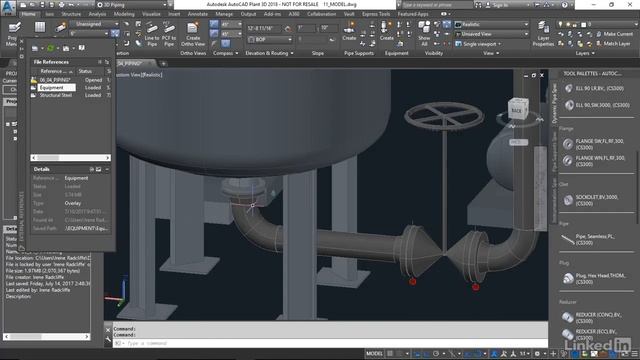Open the Modeling ribbon tab
This screenshot has width=640, height=360.
click(124, 14)
